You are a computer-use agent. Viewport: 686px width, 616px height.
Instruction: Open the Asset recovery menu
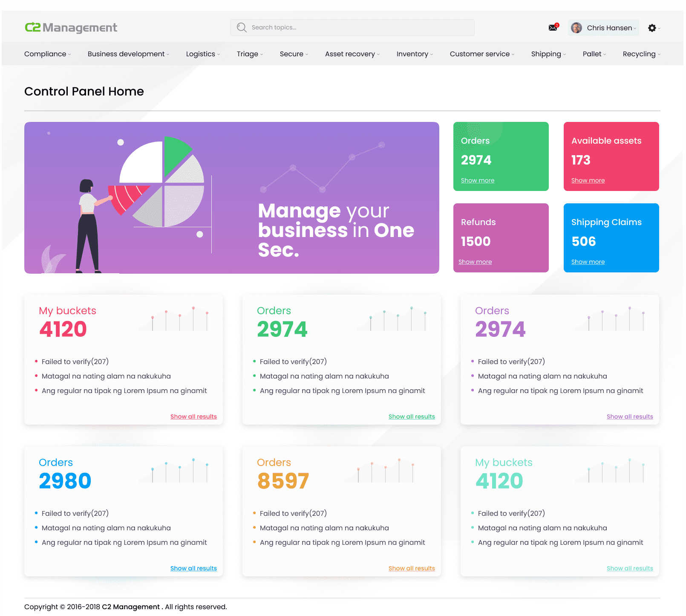(352, 54)
